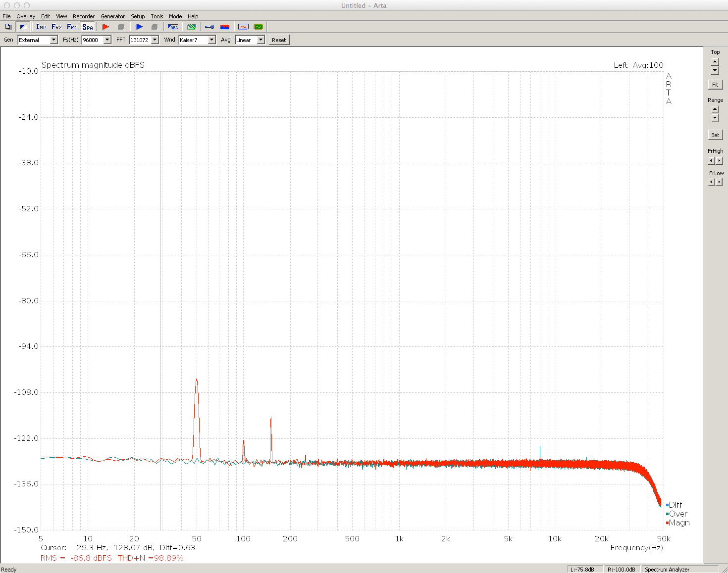Start recording with red play icon
728x573 pixels.
(x=105, y=27)
